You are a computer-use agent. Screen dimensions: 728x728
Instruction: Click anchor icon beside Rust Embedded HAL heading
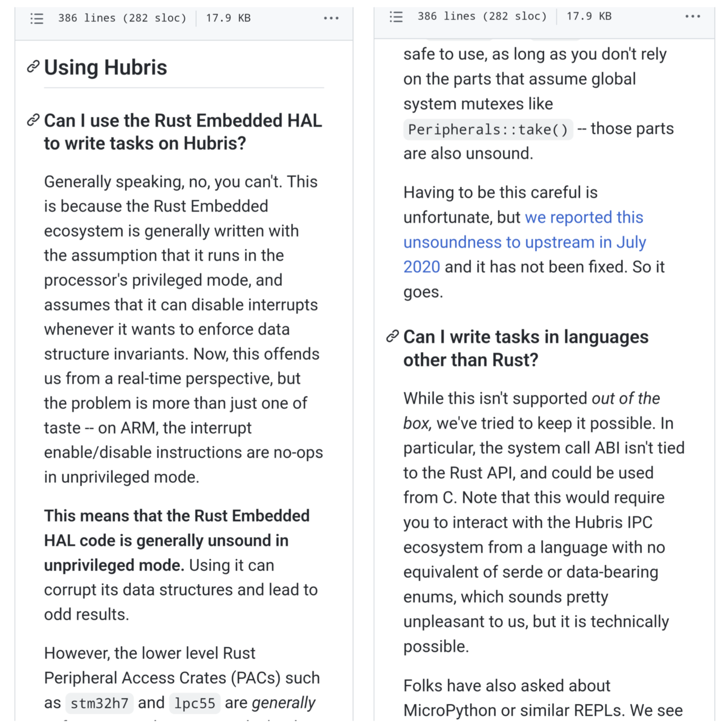33,121
